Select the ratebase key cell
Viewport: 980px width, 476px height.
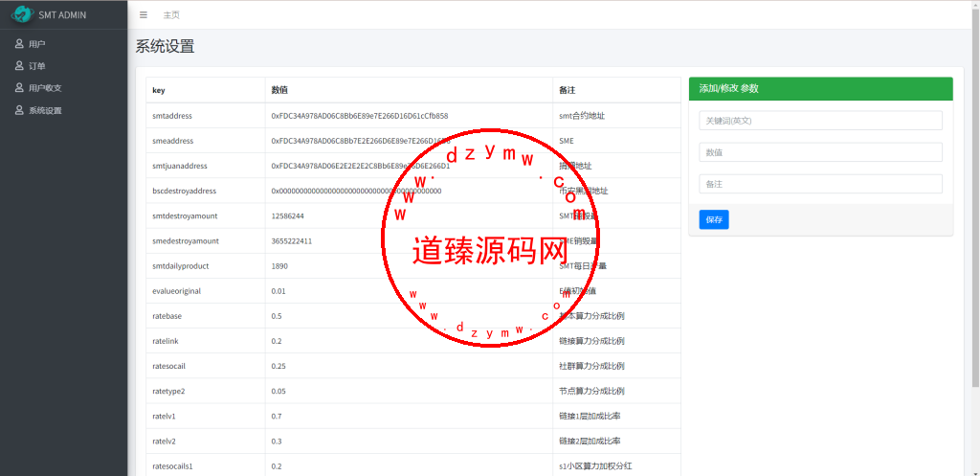(206, 316)
